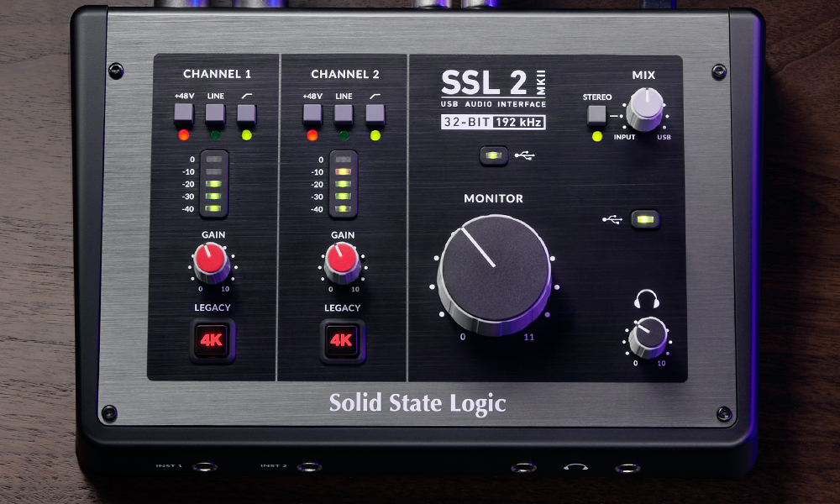
Task: Click the Solid State Logic brand text
Action: point(417,403)
